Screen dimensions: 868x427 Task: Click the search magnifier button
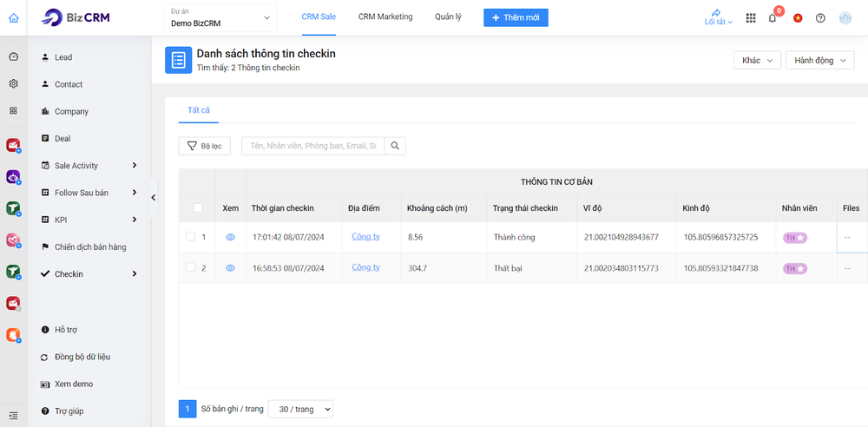click(x=395, y=147)
